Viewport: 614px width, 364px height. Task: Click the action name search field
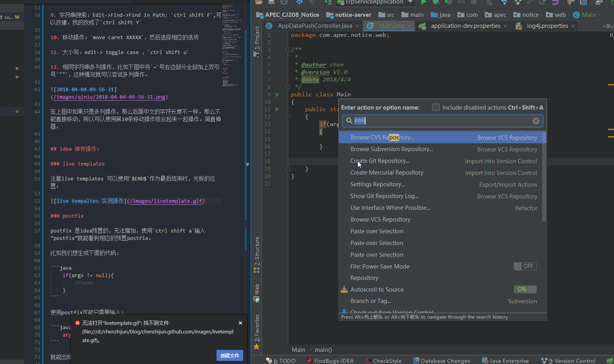pyautogui.click(x=442, y=121)
